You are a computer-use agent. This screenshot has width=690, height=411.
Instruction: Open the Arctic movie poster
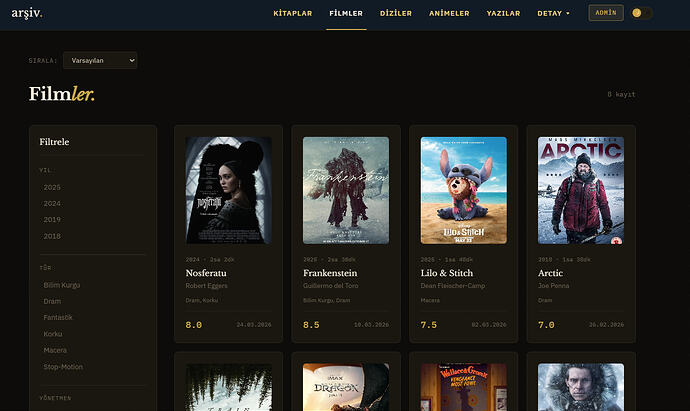click(581, 190)
